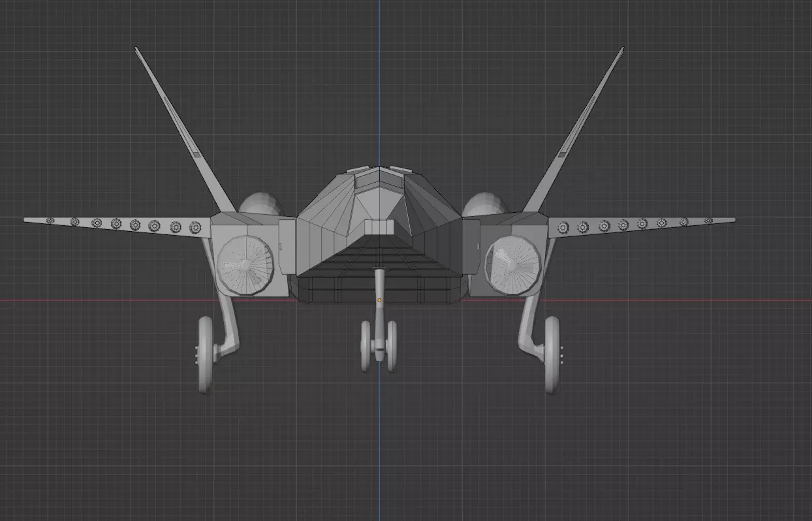Select the left main landing gear wheel
This screenshot has height=521, width=812.
[x=206, y=355]
